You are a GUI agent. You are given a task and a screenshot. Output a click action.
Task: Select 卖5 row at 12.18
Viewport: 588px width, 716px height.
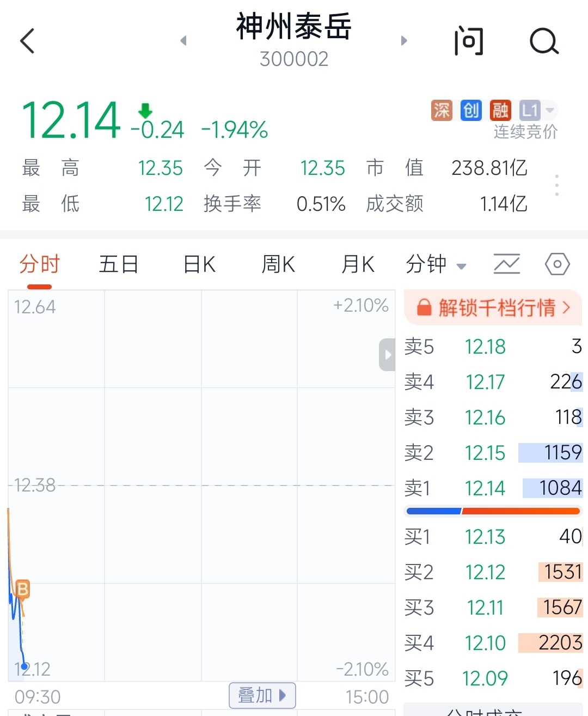coord(493,347)
